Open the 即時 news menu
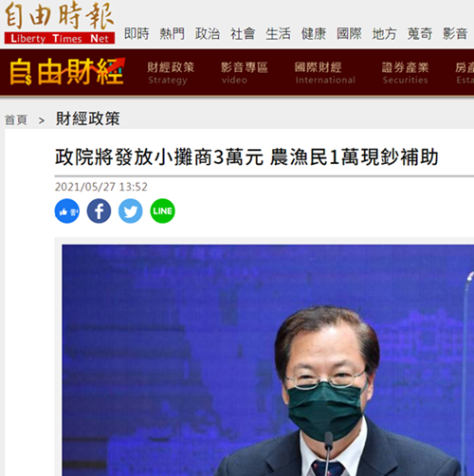The height and width of the screenshot is (476, 474). tap(137, 34)
